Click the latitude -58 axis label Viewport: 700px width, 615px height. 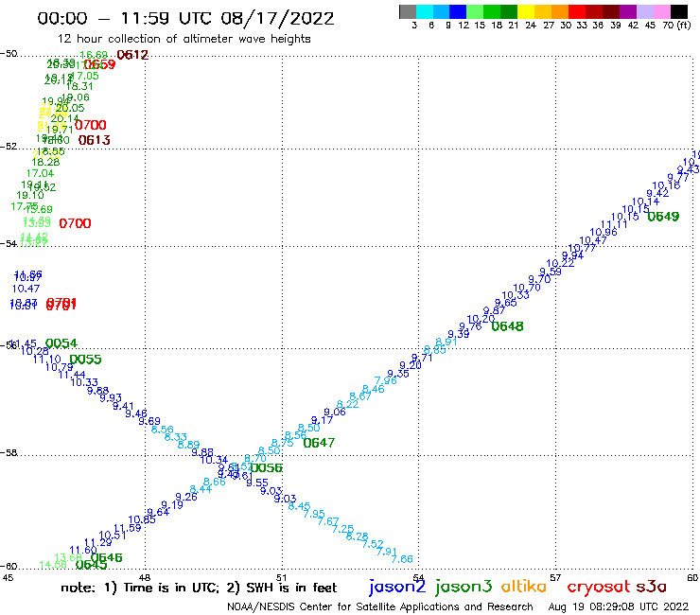(9, 453)
